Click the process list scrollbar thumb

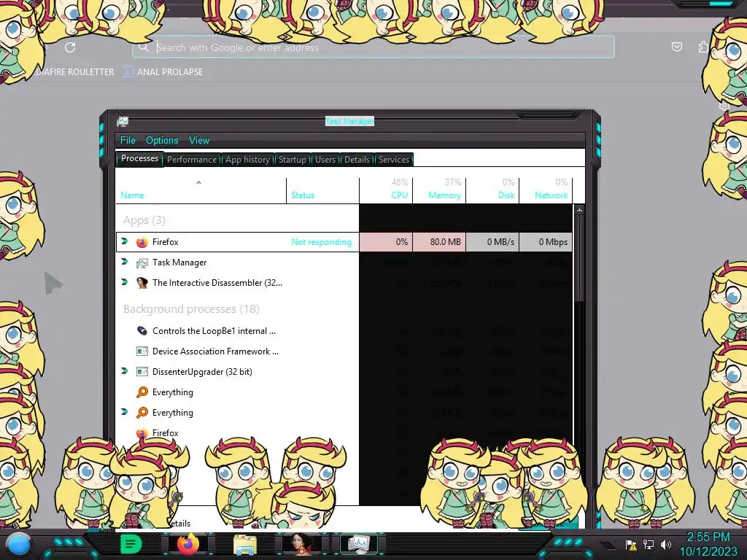pyautogui.click(x=579, y=258)
